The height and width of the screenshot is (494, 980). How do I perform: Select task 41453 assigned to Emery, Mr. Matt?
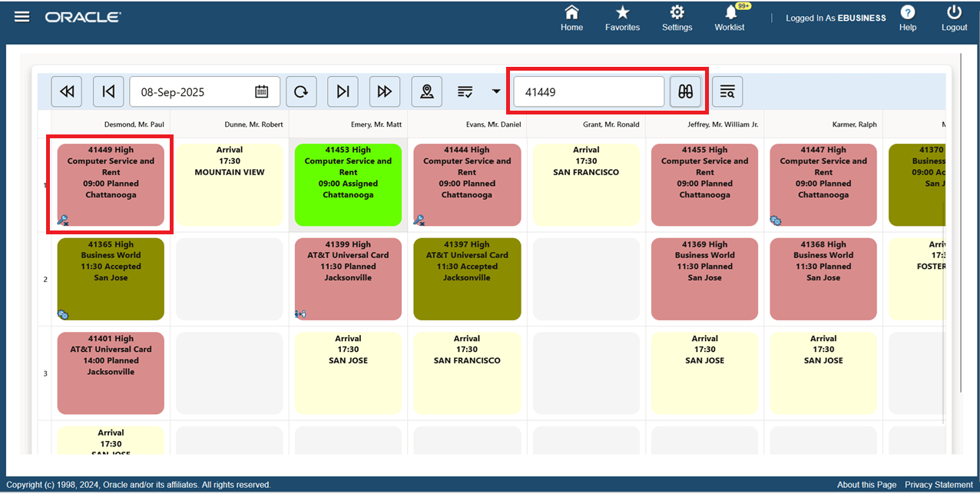348,183
